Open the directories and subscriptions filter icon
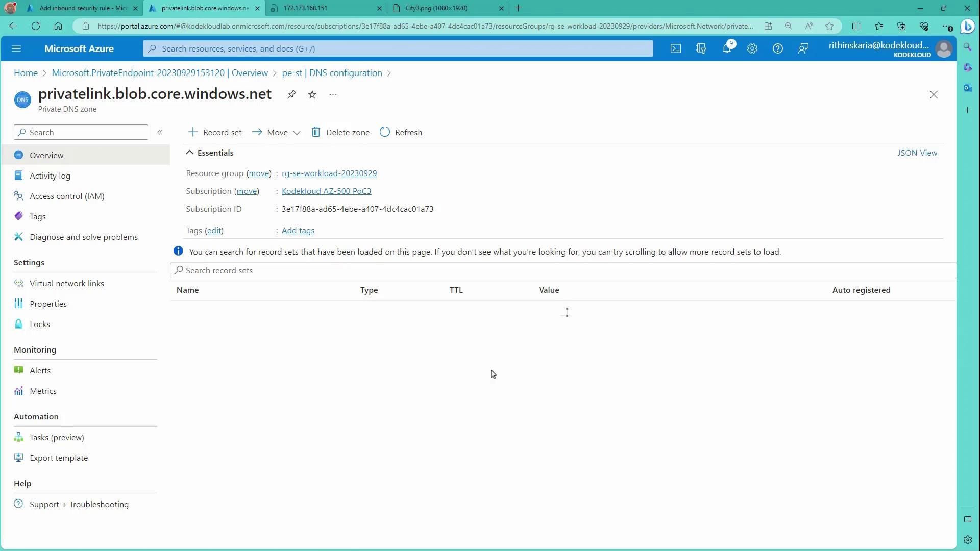 [x=701, y=49]
